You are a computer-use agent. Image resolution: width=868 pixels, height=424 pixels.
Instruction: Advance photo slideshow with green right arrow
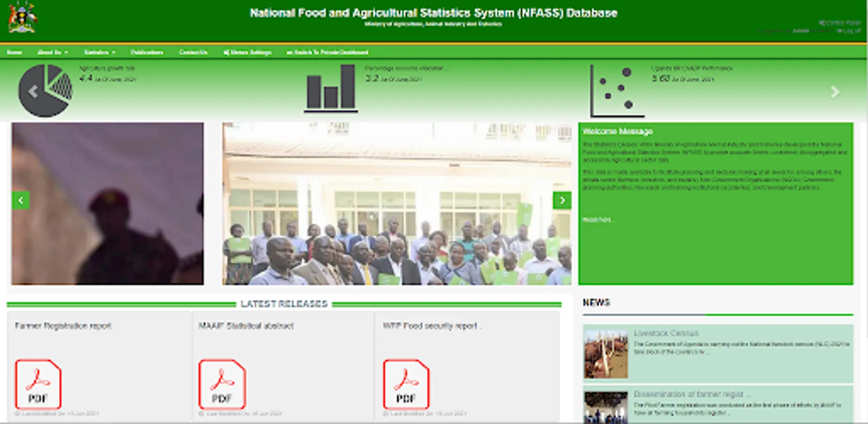pos(562,200)
